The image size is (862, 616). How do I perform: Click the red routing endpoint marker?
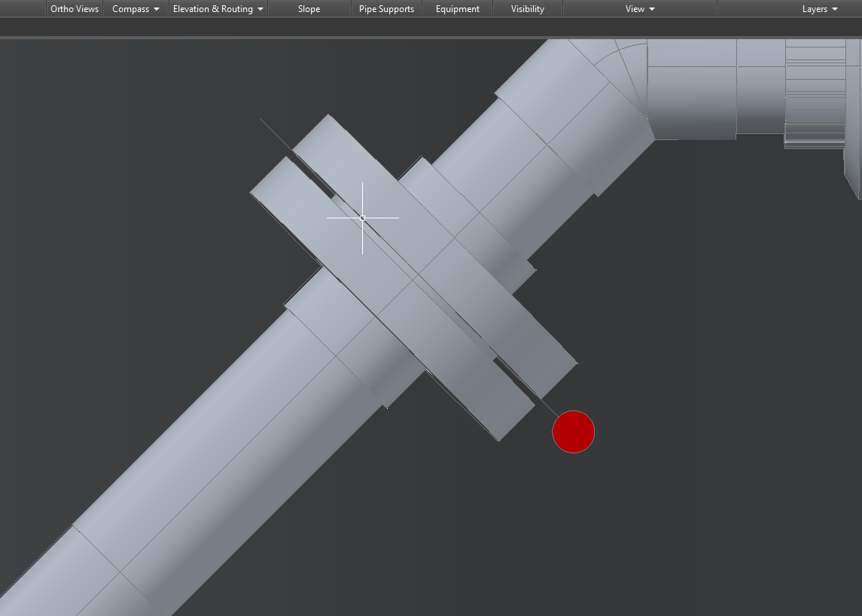click(x=573, y=432)
